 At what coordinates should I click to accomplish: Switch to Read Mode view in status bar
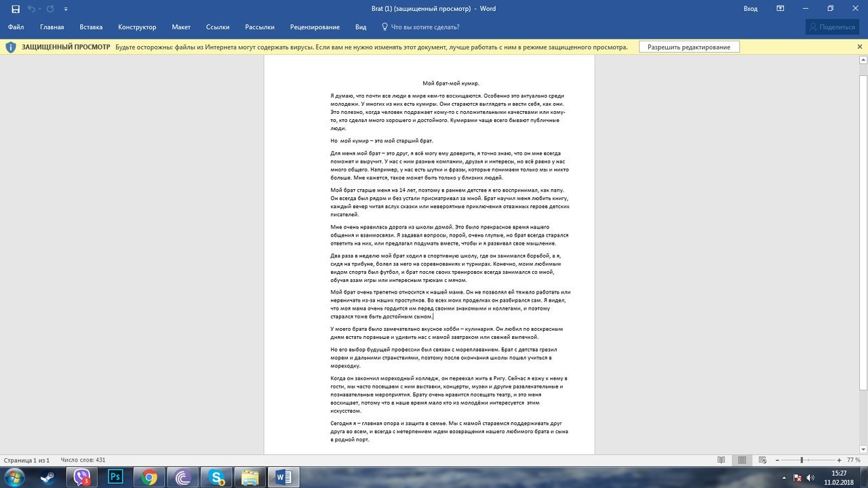(x=721, y=460)
